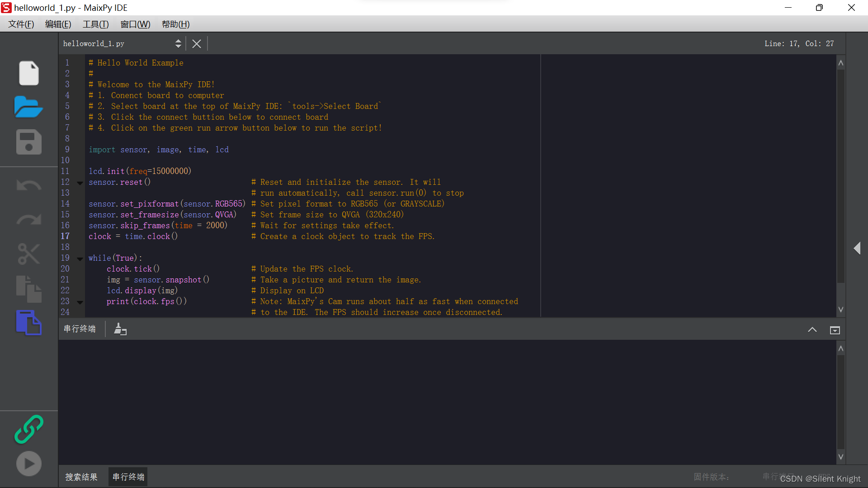Create a new file with the blank page icon

pos(29,73)
